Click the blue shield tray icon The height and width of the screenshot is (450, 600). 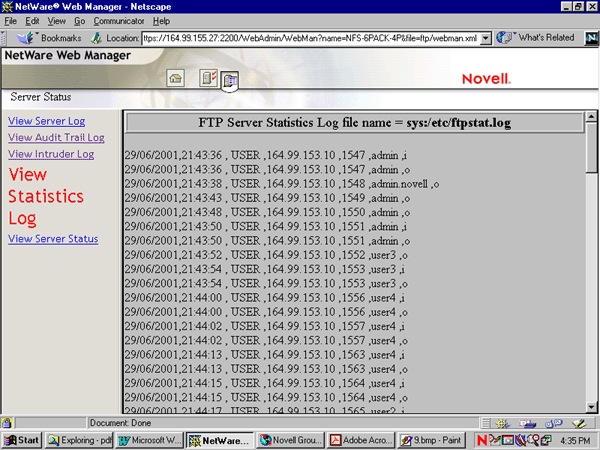click(520, 440)
